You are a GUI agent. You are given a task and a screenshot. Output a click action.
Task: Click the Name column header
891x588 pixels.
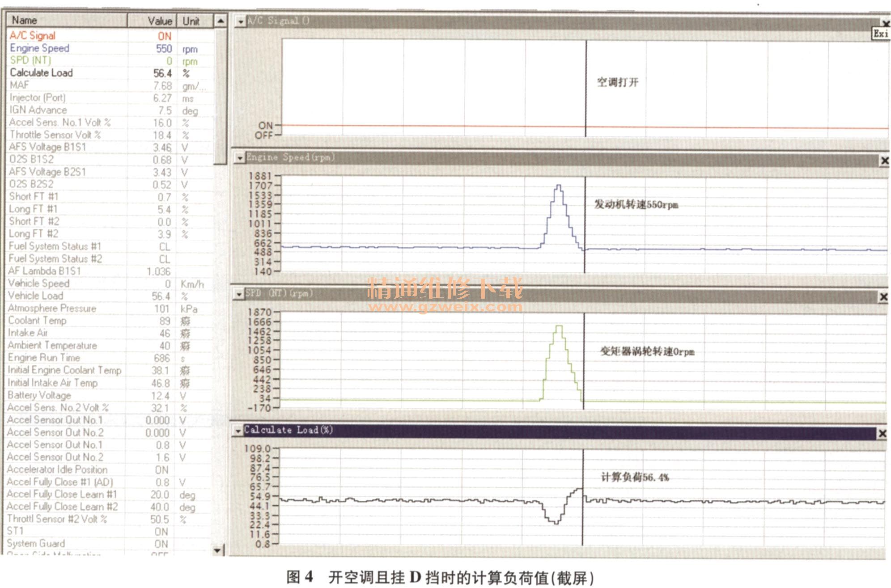coord(67,21)
